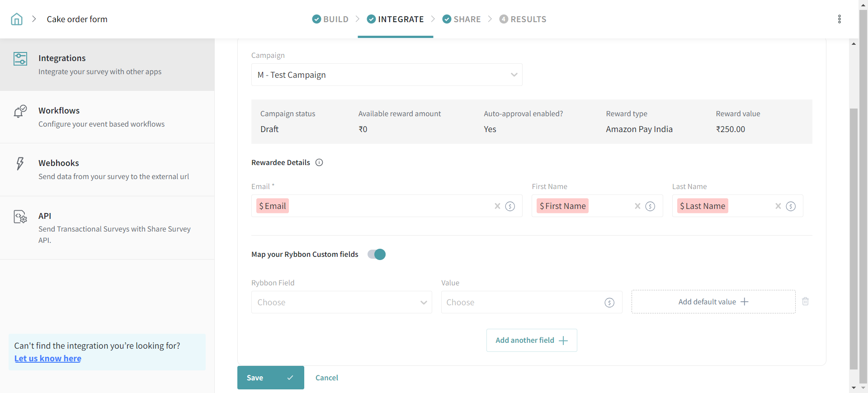Remove the First Name mapped value
The image size is (868, 393).
(637, 206)
